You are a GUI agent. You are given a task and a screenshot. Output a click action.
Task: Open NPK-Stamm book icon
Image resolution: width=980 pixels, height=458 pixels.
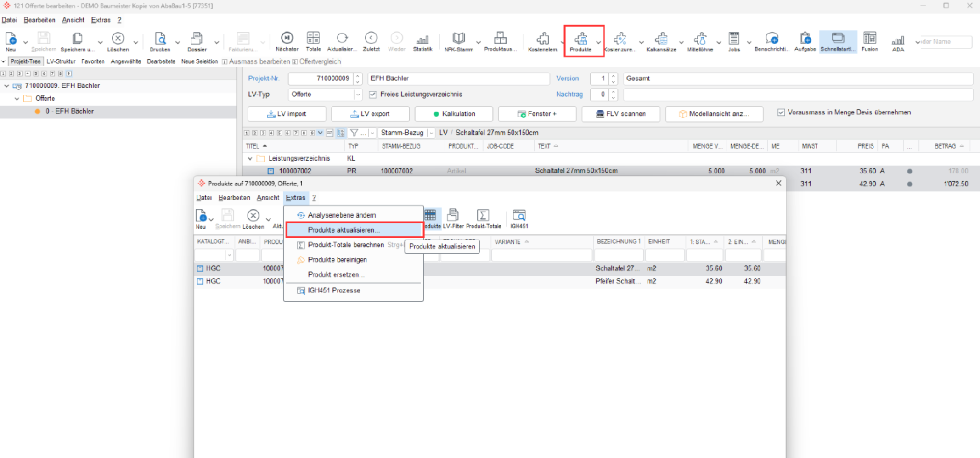pyautogui.click(x=459, y=38)
